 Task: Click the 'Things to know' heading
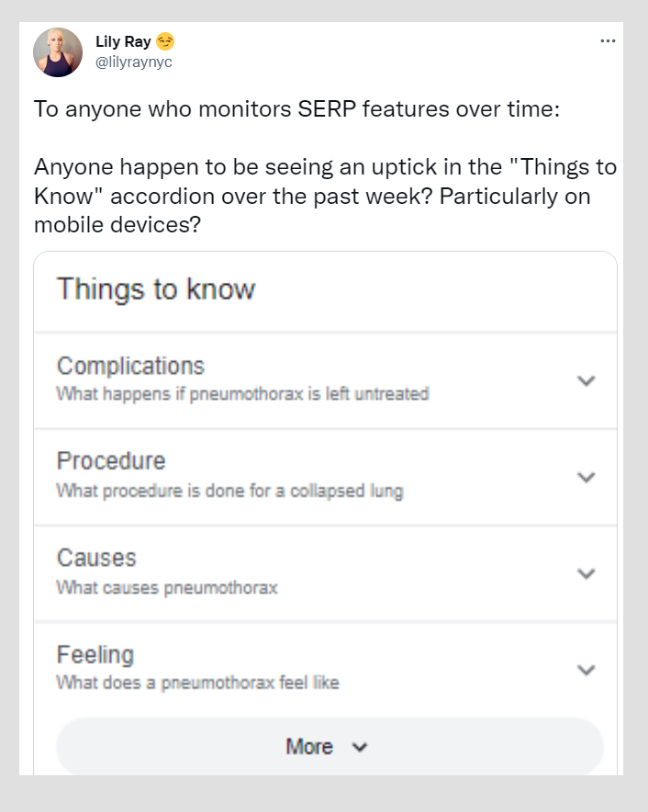(x=156, y=289)
